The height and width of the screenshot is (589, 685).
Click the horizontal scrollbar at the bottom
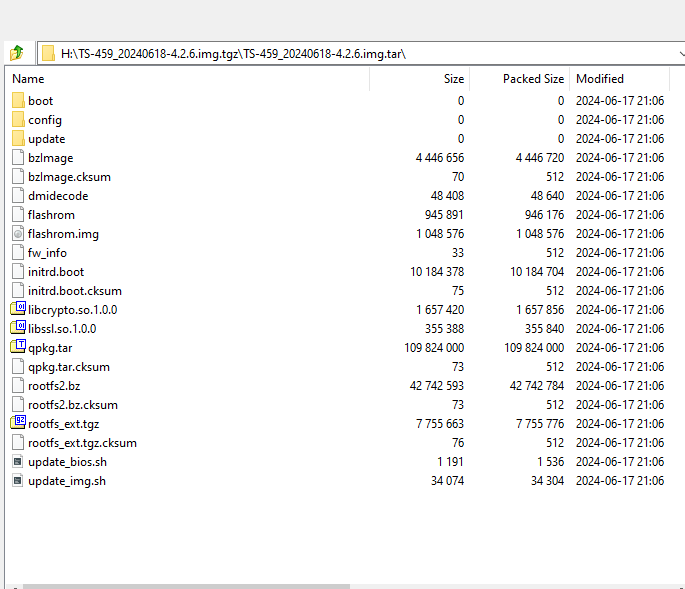pyautogui.click(x=187, y=586)
